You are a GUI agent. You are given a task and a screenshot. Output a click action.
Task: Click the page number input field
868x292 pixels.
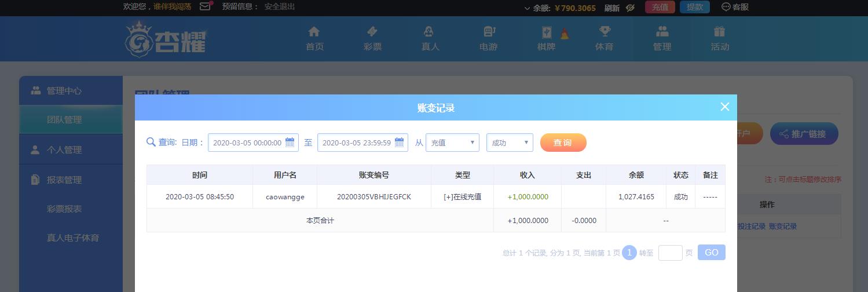pyautogui.click(x=670, y=253)
